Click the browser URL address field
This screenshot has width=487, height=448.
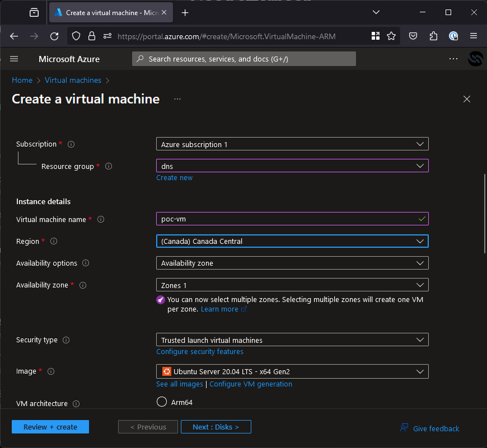227,36
